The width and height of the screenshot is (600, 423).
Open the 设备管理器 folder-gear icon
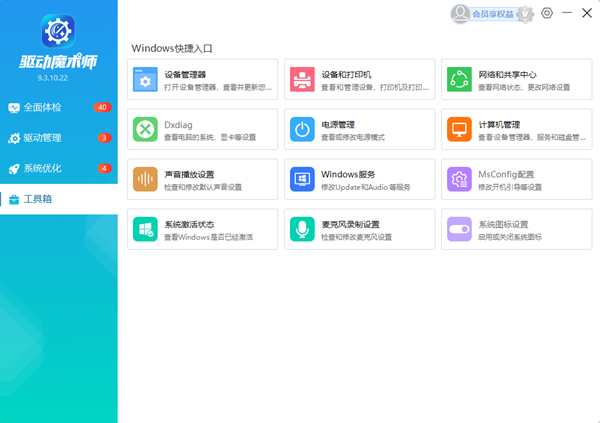tap(145, 79)
